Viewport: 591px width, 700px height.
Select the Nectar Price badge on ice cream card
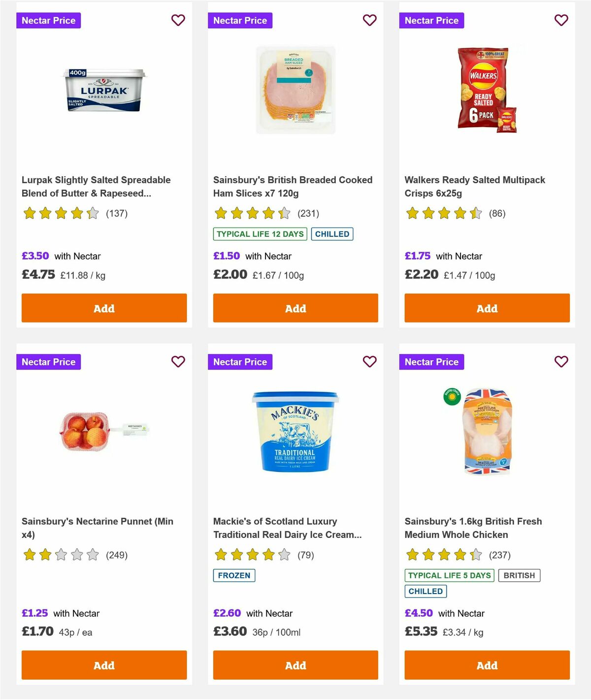coord(240,362)
